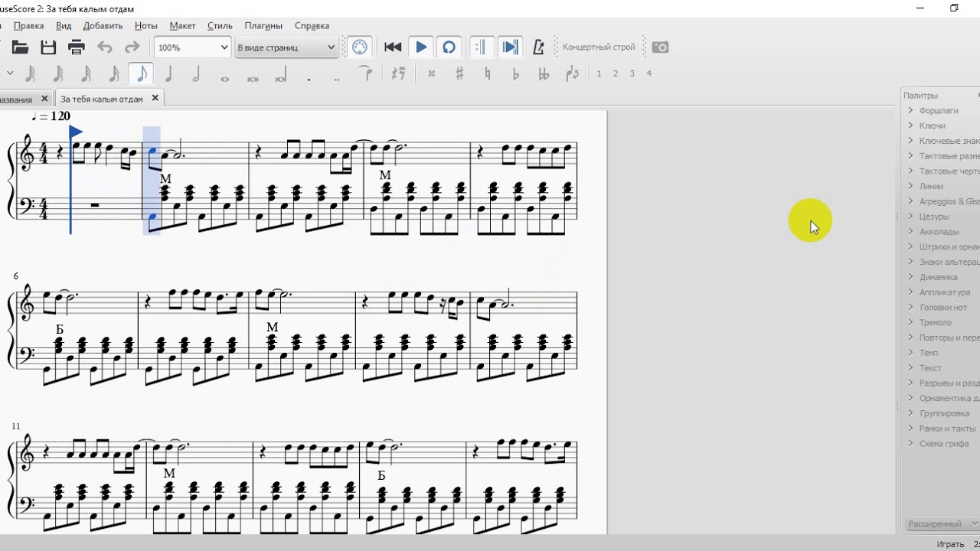Open the Макет menu
The width and height of the screenshot is (980, 551).
coord(182,26)
